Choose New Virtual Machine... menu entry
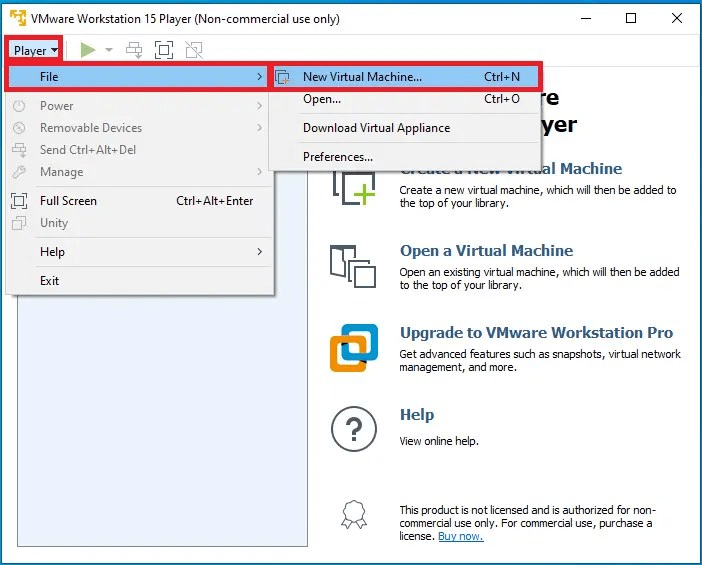This screenshot has width=702, height=565. 406,77
